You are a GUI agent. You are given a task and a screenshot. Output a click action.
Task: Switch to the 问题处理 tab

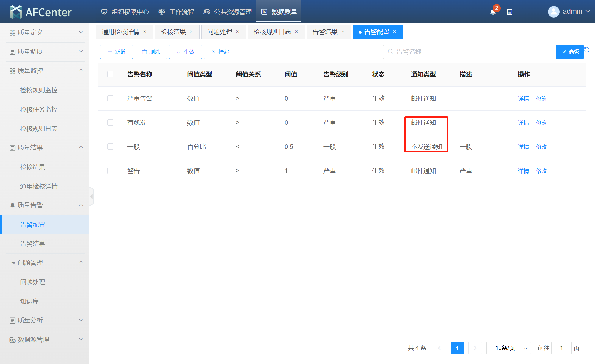pyautogui.click(x=220, y=32)
